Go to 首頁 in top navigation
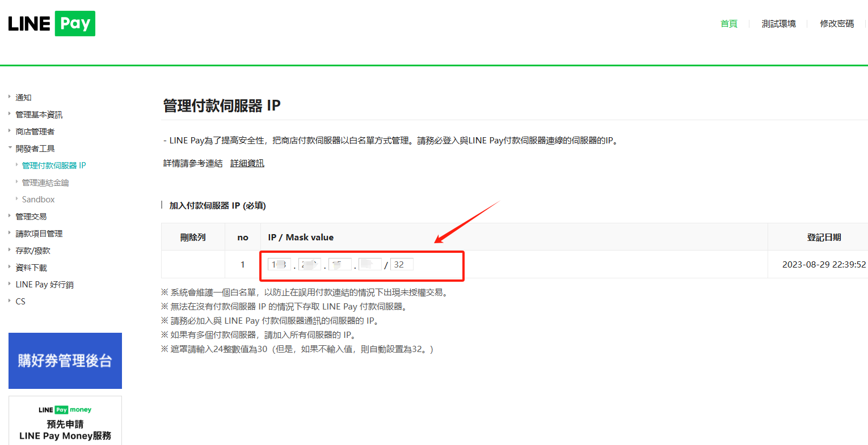Screen dimensions: 868x445 [728, 24]
